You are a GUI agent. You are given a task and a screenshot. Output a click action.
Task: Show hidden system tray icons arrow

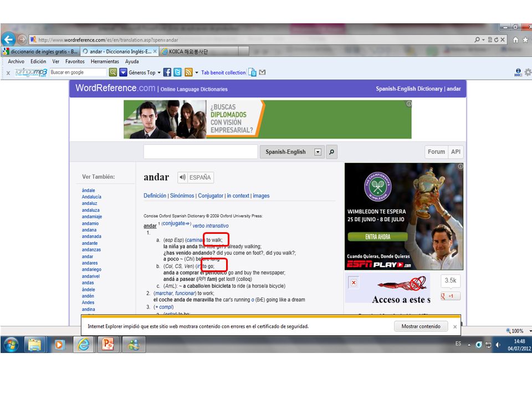pos(469,345)
